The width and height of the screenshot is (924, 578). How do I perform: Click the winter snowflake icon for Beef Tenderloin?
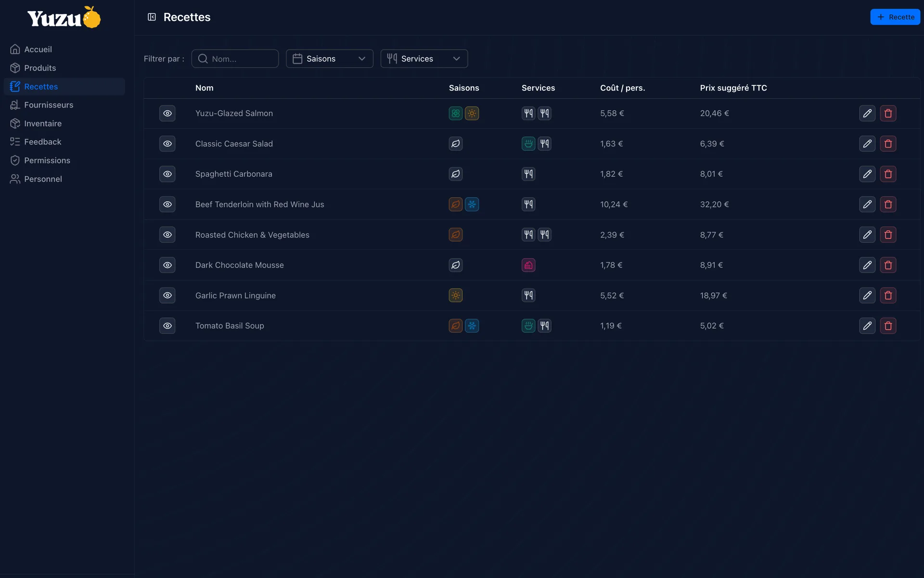pyautogui.click(x=472, y=204)
